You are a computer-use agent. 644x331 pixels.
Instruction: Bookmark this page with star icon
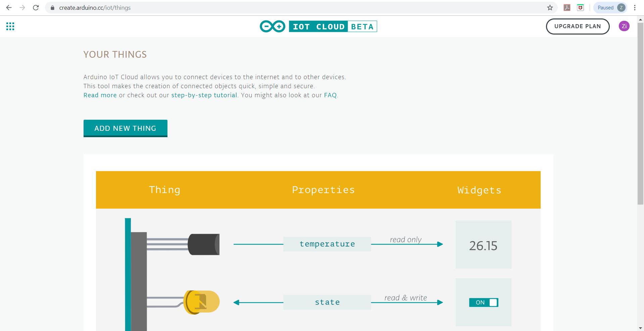click(550, 7)
